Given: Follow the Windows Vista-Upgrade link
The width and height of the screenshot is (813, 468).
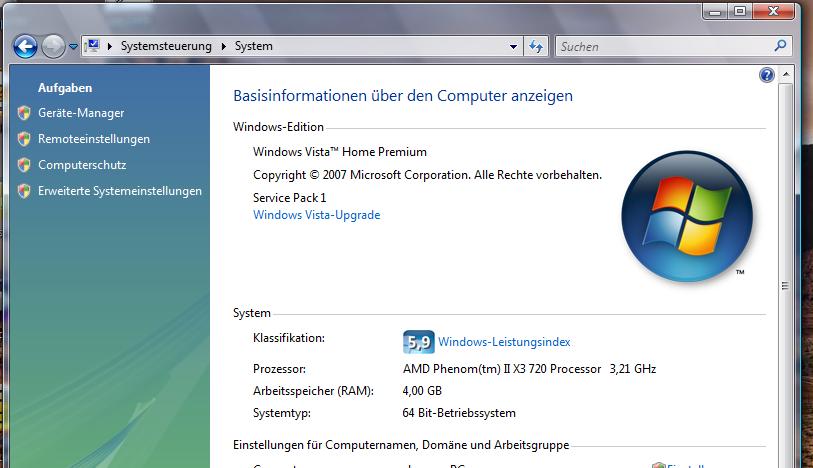Looking at the screenshot, I should pos(317,215).
